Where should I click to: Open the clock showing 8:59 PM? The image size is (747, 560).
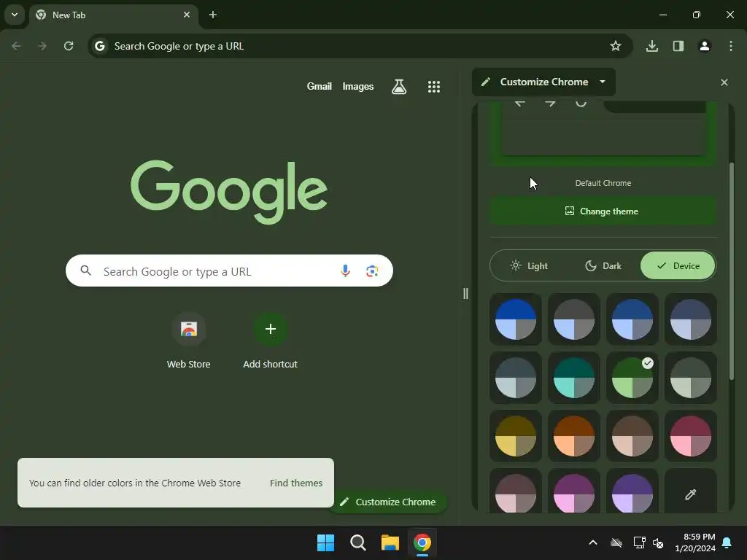tap(695, 542)
